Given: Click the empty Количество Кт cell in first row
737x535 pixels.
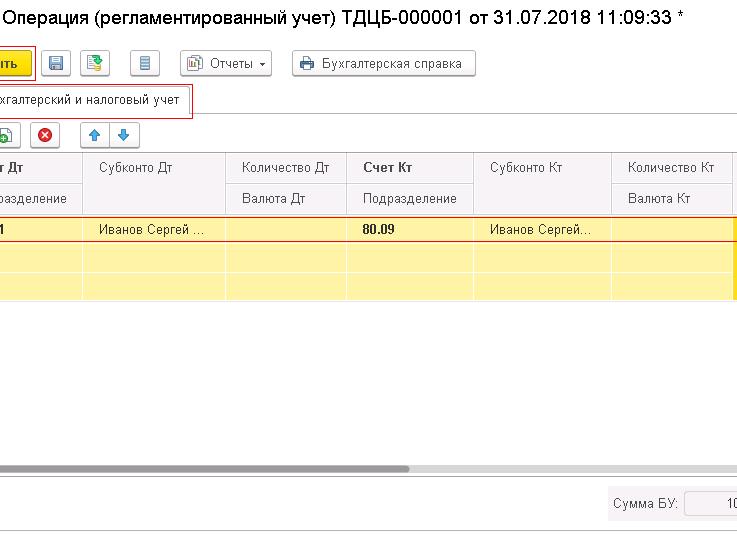Looking at the screenshot, I should pos(672,229).
